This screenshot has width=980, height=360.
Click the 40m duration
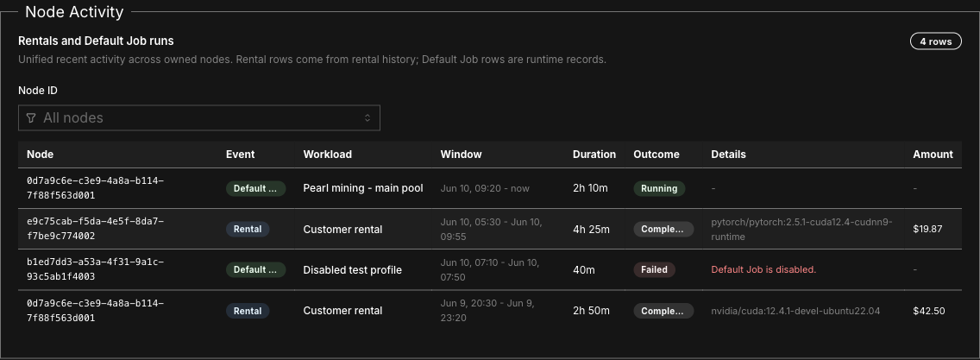584,270
